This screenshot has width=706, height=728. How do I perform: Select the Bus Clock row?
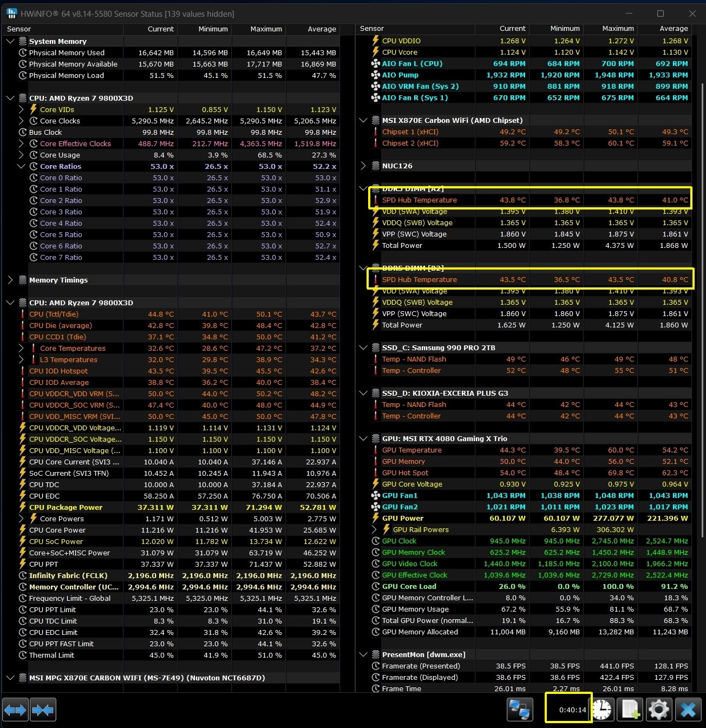point(171,133)
